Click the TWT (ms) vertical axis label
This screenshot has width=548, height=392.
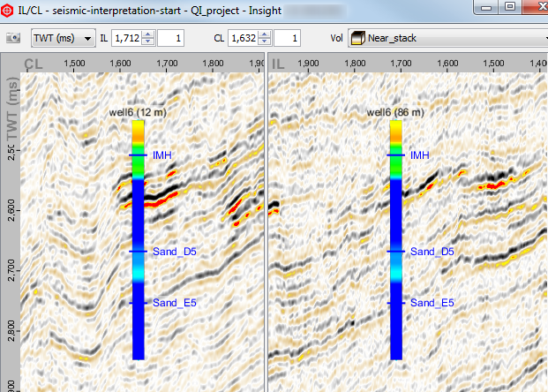click(x=11, y=109)
